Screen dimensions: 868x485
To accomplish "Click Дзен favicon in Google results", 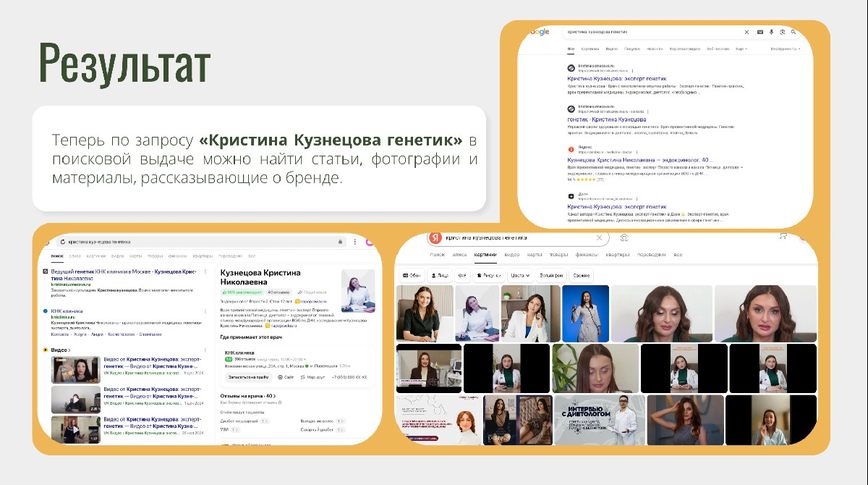I will (571, 196).
